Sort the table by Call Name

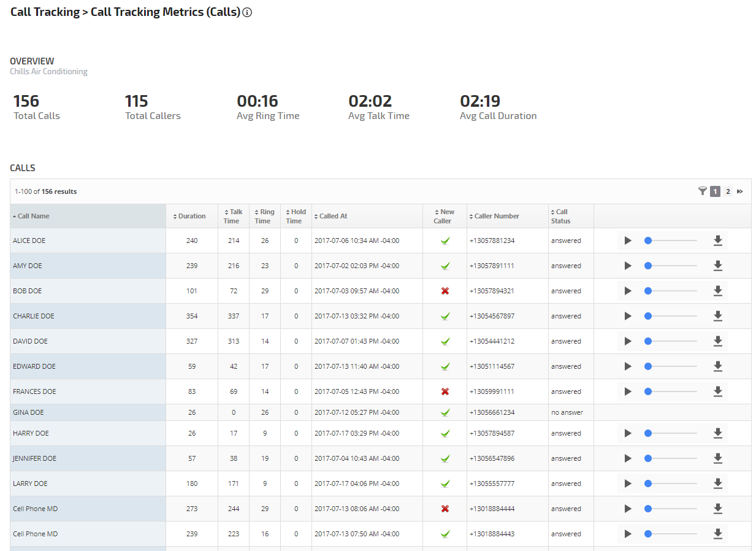coord(34,216)
